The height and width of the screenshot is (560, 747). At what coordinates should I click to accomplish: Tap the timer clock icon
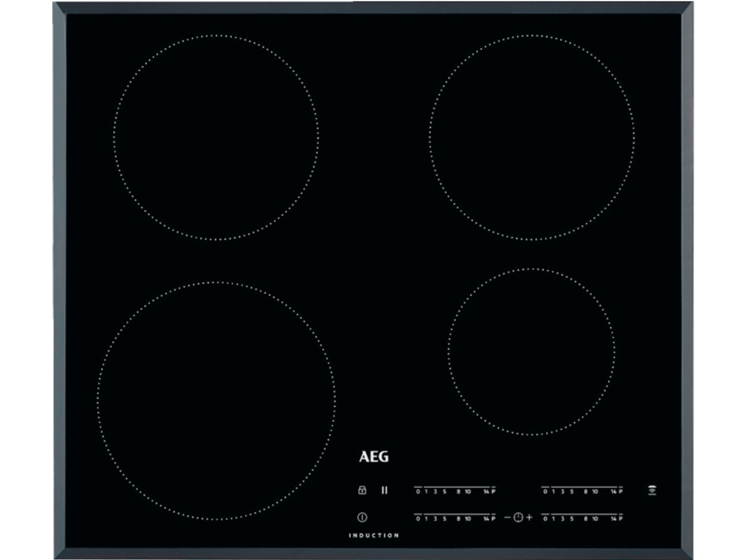518,518
